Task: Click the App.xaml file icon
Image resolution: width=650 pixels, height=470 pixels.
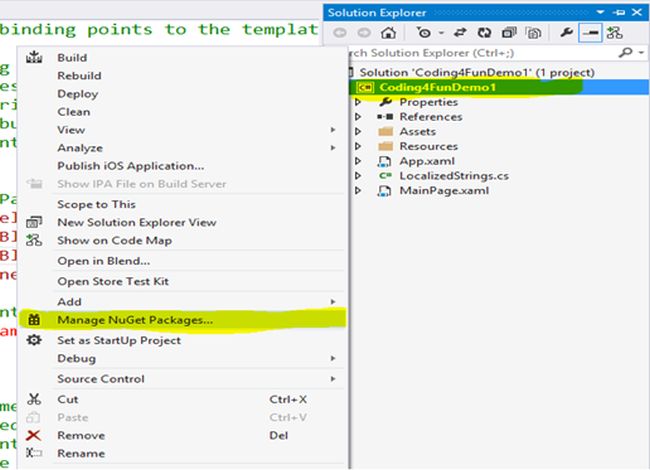Action: 385,161
